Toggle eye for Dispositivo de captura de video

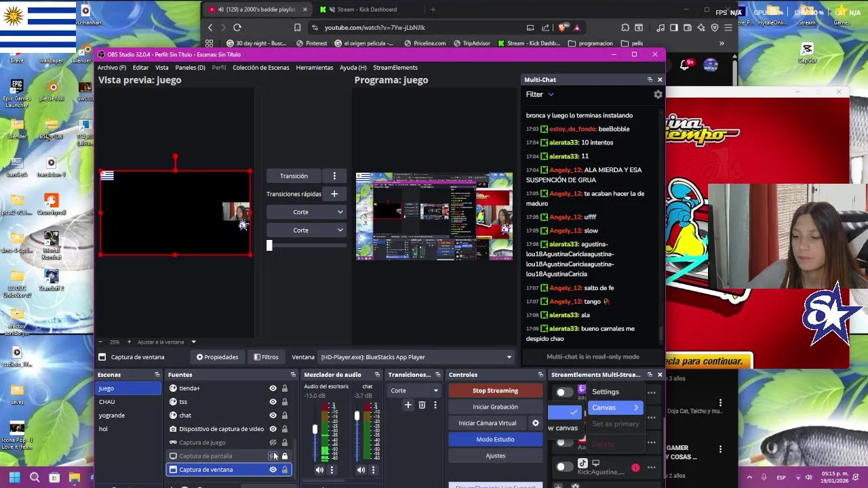273,429
